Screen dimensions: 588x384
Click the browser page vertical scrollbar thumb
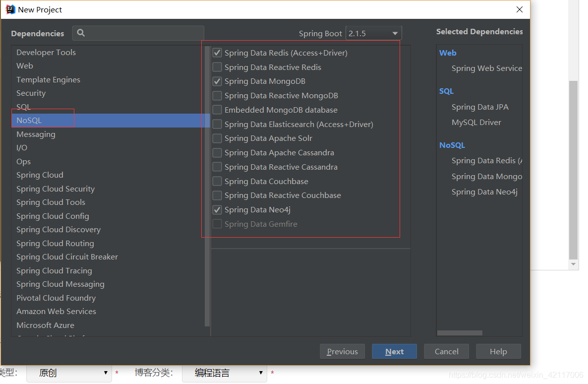pyautogui.click(x=573, y=170)
